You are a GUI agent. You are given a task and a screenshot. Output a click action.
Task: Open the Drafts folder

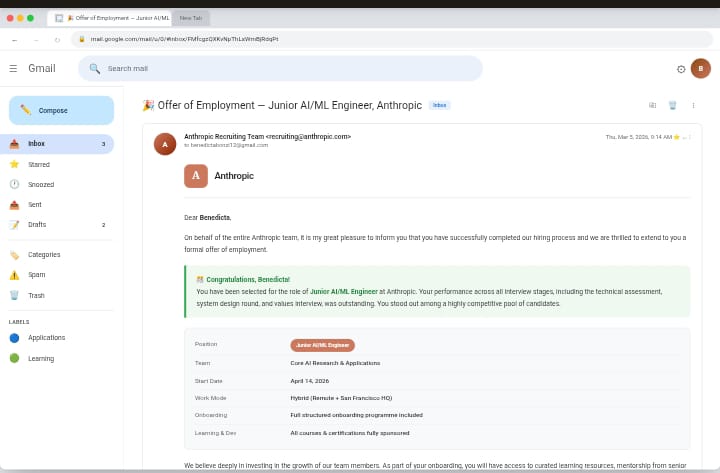(x=37, y=224)
